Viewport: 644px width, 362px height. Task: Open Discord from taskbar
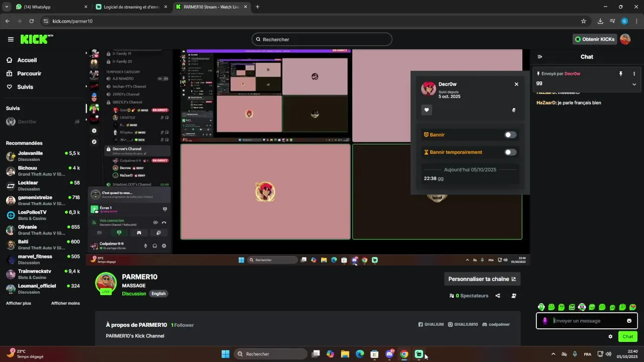pos(389,354)
